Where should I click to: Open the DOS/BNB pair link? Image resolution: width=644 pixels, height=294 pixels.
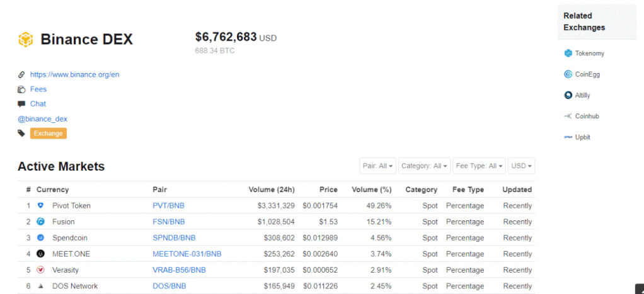click(170, 286)
